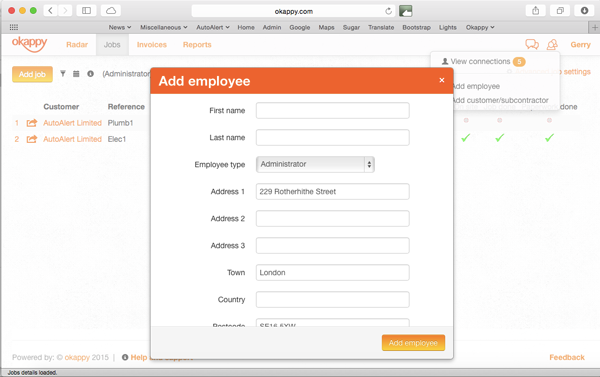Open the Gerry user menu
600x377 pixels.
[x=580, y=44]
